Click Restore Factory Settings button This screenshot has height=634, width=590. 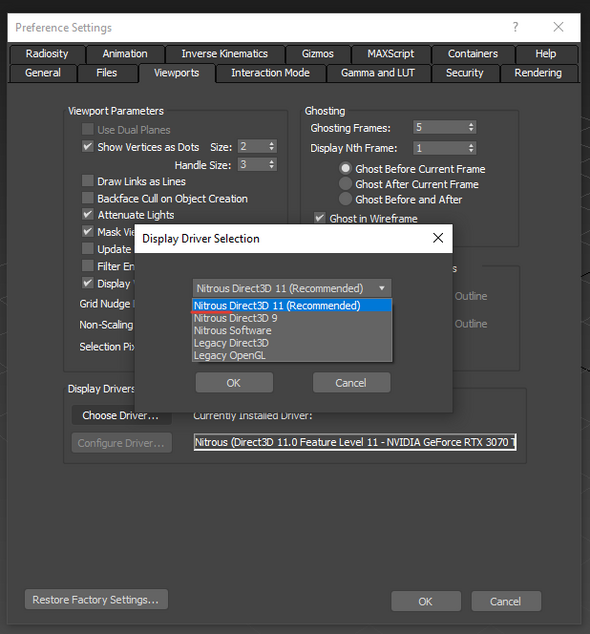click(x=96, y=599)
